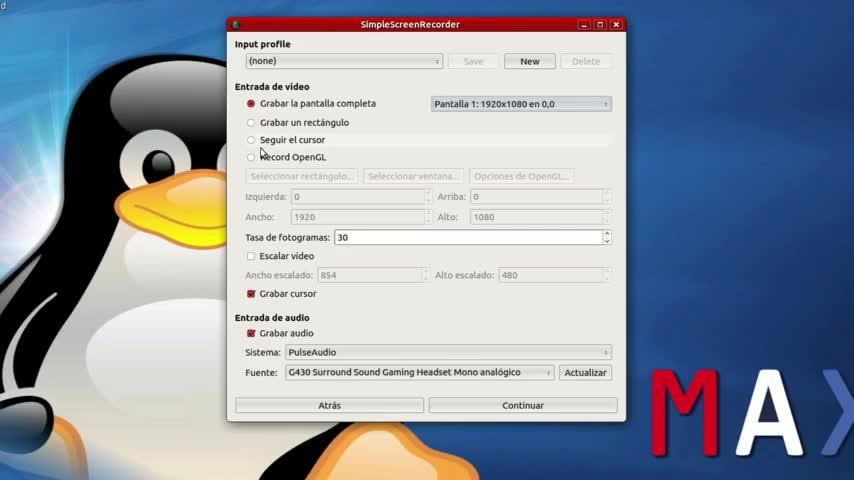Choose Grabar un rectángulo option
854x480 pixels.
[x=251, y=123]
